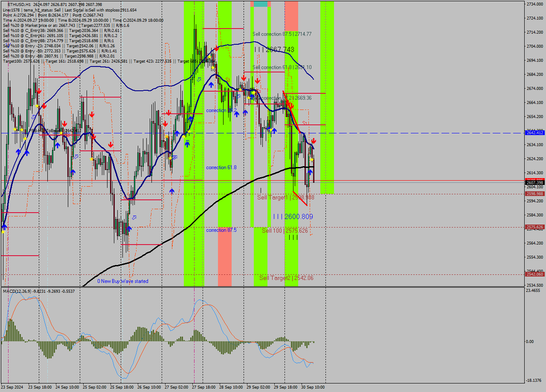Click the red 2598.988 price tag
The height and width of the screenshot is (392, 546).
tap(534, 193)
